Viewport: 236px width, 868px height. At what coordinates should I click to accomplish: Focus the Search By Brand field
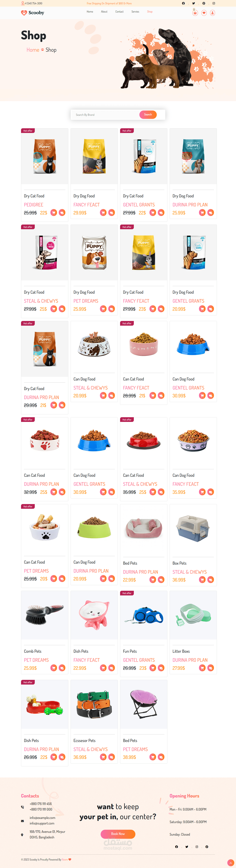coord(105,115)
